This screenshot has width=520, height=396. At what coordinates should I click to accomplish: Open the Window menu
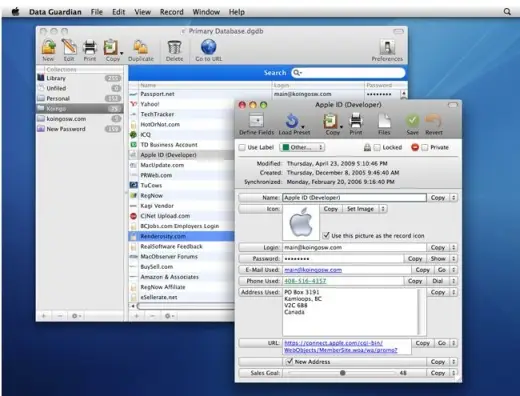point(206,12)
